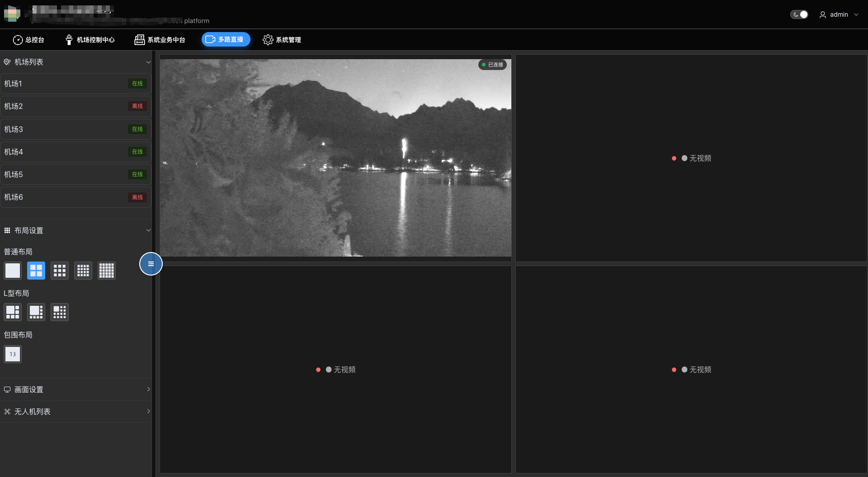This screenshot has height=477, width=868.
Task: Choose the 5x5 normal layout icon
Action: click(107, 271)
